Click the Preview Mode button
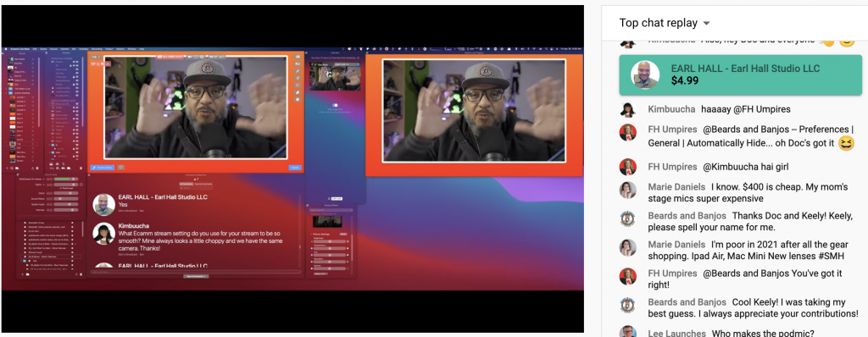Viewport: 868px width, 337px height. tap(102, 167)
